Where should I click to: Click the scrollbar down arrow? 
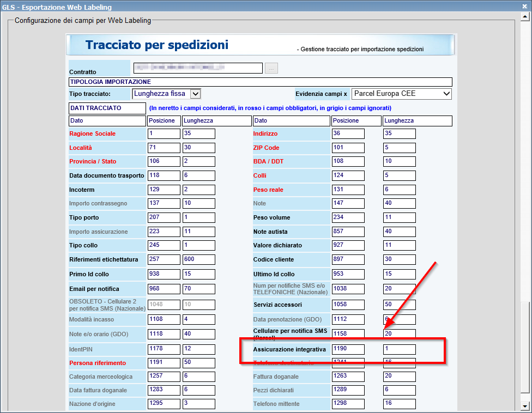tap(525, 406)
